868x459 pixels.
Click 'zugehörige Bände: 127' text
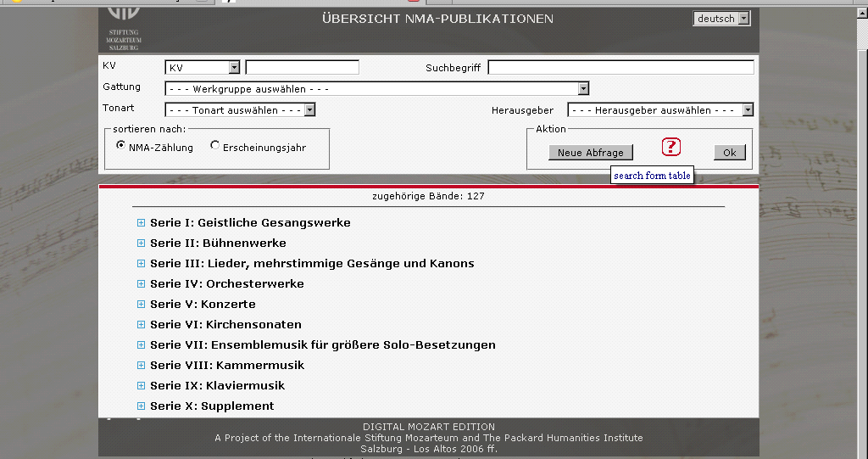[428, 196]
